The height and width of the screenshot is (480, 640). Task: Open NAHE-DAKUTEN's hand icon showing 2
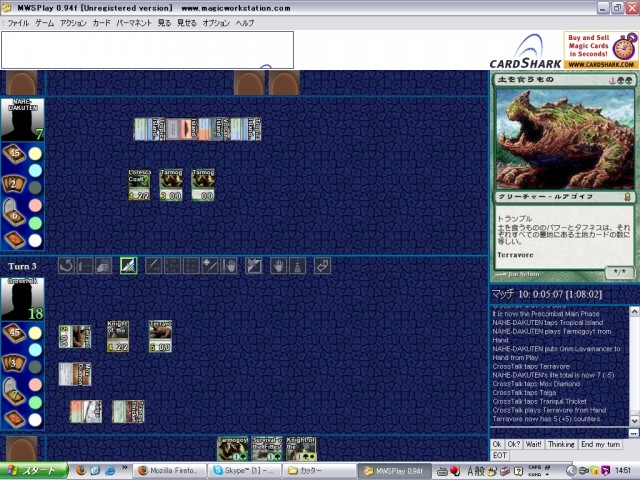tap(14, 184)
